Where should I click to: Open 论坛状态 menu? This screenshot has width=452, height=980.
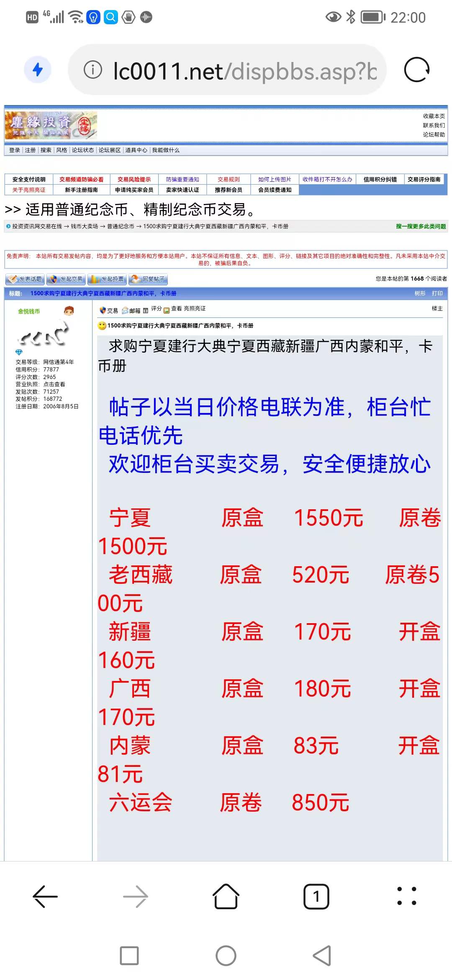tap(83, 150)
